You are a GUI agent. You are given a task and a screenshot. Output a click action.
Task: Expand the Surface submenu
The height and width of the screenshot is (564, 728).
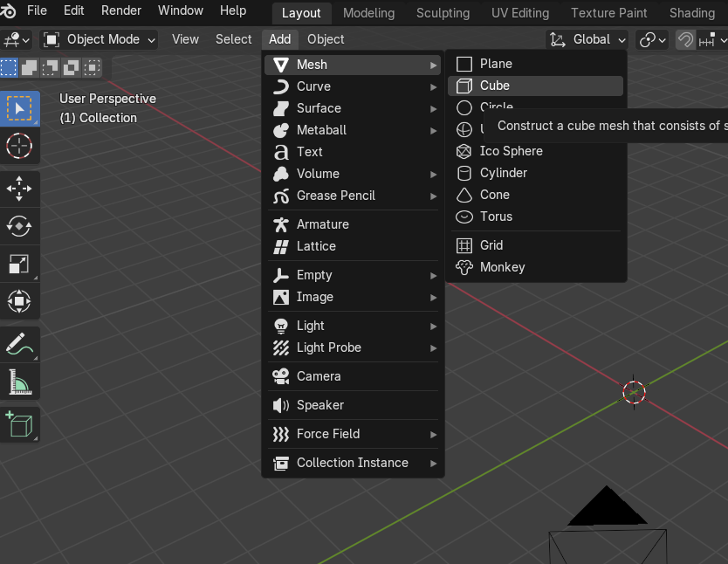point(353,108)
